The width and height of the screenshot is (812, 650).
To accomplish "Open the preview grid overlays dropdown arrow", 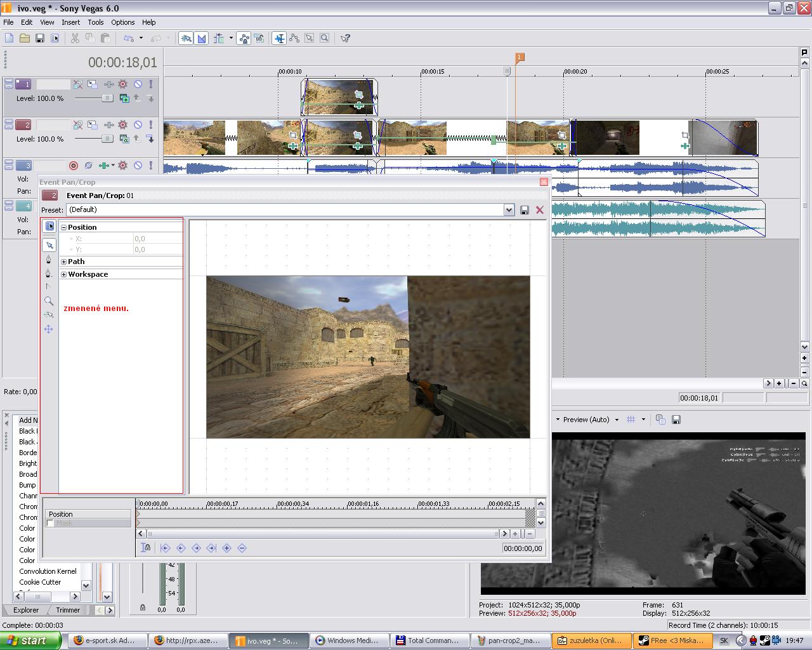I will click(643, 420).
